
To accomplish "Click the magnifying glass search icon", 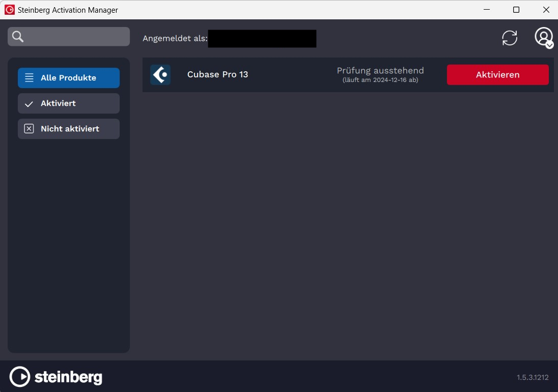I will 18,37.
